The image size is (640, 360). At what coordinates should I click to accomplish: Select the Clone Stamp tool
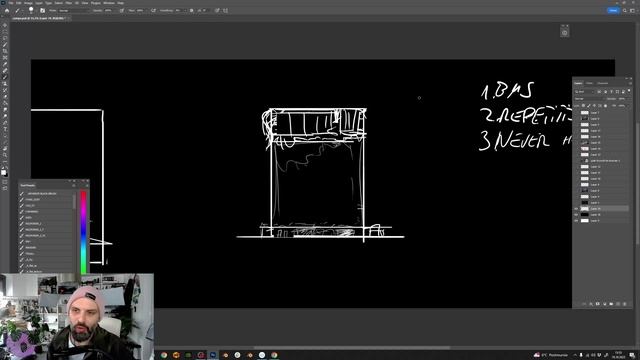tap(5, 84)
